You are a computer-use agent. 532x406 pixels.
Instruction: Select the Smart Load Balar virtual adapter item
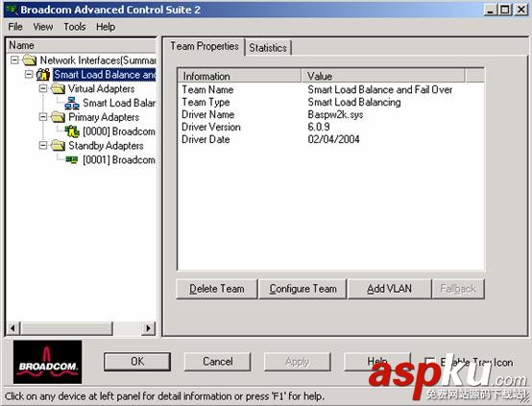tap(119, 103)
